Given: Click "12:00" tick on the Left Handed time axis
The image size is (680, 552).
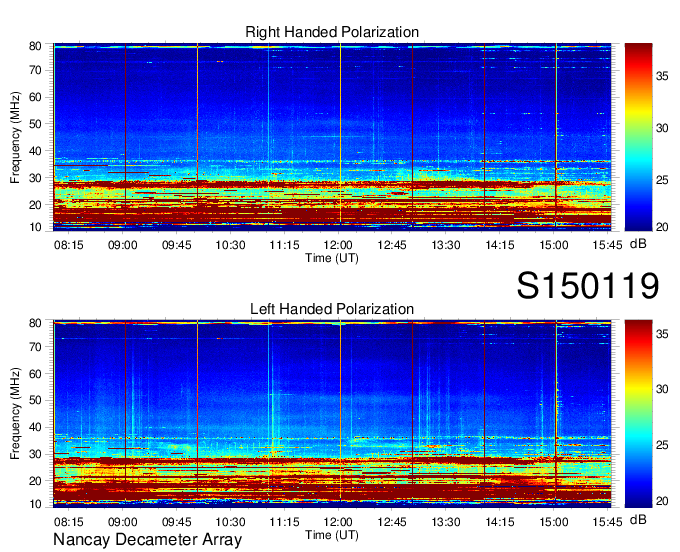Looking at the screenshot, I should pyautogui.click(x=338, y=522).
